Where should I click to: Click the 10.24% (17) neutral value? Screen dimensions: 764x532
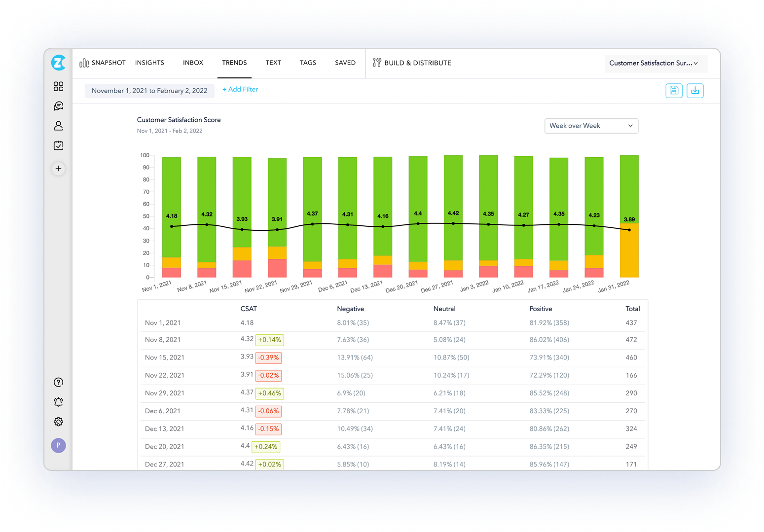[x=451, y=375]
